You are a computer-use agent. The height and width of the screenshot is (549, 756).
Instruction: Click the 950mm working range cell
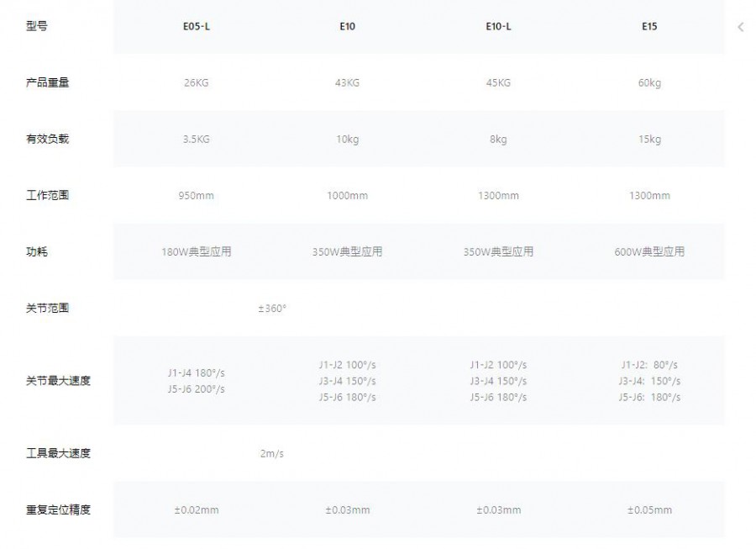197,196
